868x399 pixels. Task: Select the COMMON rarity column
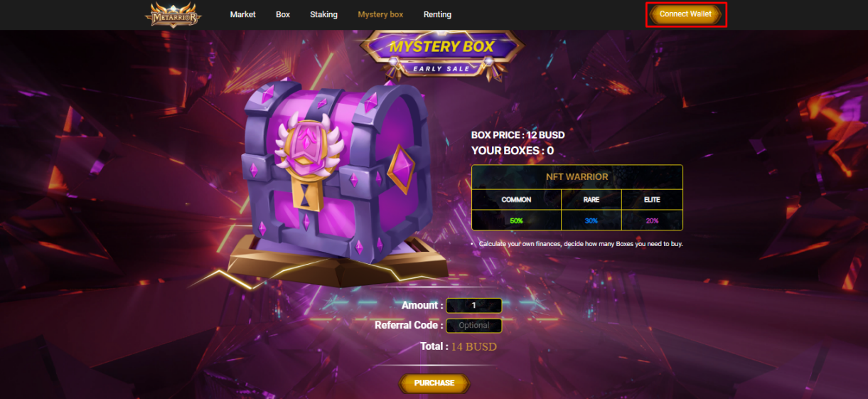click(516, 200)
